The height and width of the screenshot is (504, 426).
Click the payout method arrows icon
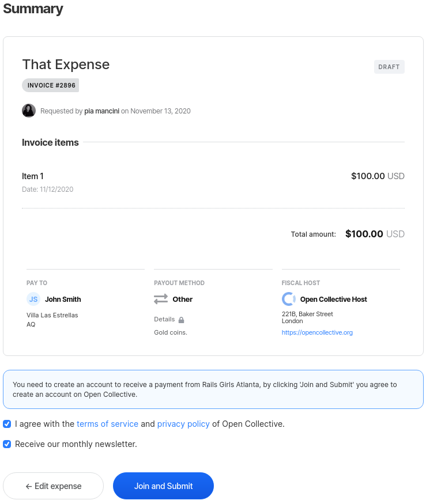[x=161, y=299]
